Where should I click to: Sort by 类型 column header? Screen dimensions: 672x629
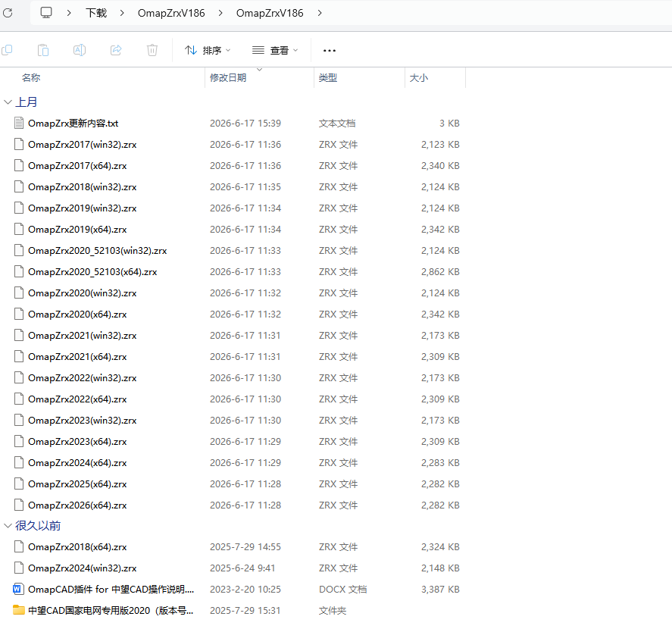328,77
